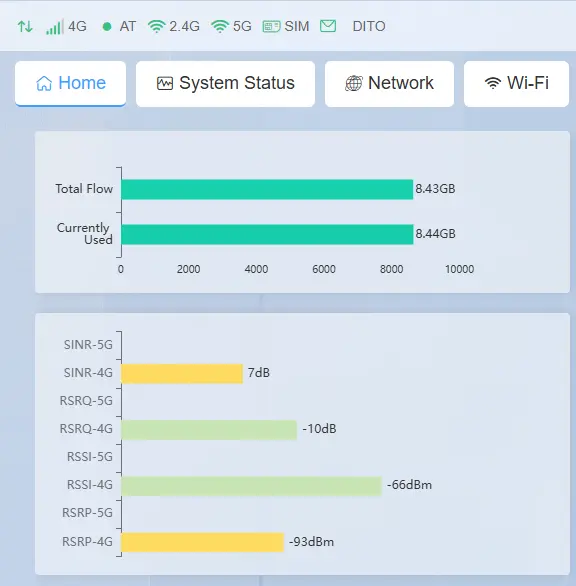Open the Network tab
This screenshot has width=576, height=586.
click(x=389, y=84)
